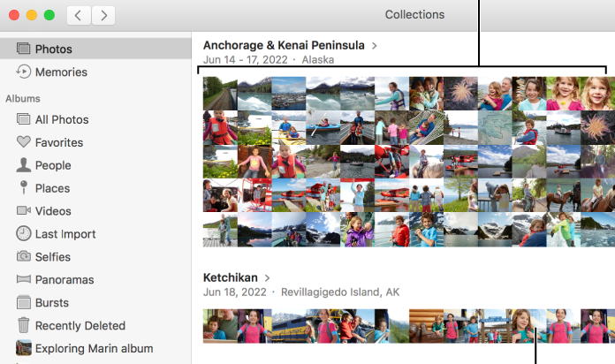Select the log cabin photo in Ketchikan

(x=426, y=326)
